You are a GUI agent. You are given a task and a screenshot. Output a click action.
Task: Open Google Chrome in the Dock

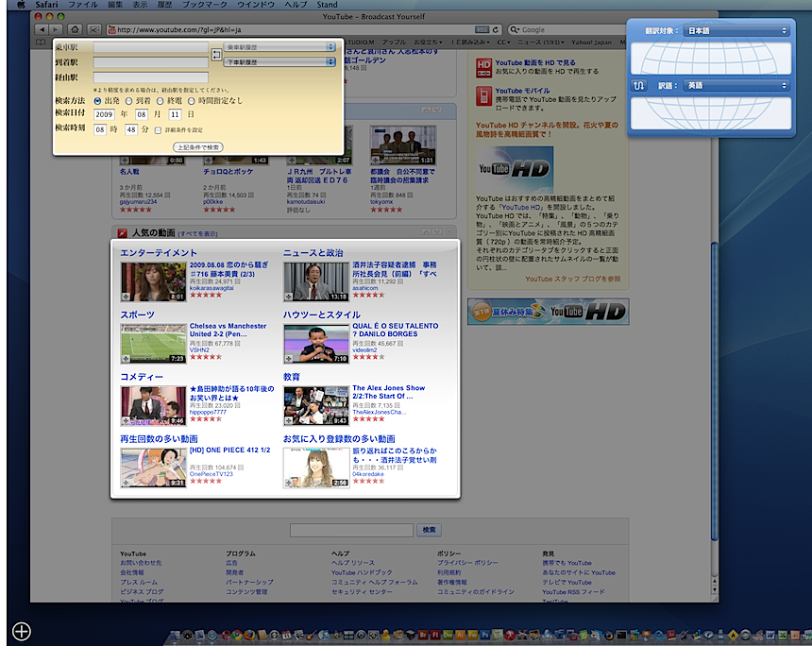coord(237,635)
